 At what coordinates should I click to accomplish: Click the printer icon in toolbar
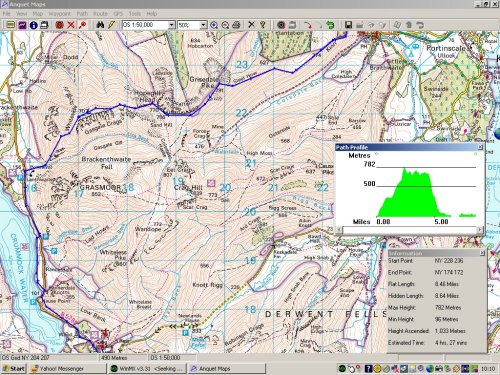pos(236,25)
